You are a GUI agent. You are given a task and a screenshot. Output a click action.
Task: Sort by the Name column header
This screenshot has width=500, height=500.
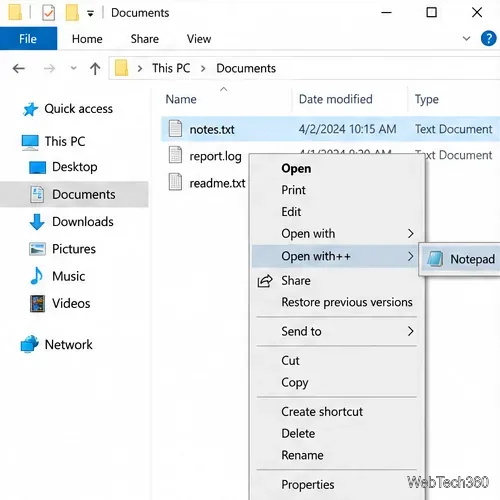(x=181, y=99)
